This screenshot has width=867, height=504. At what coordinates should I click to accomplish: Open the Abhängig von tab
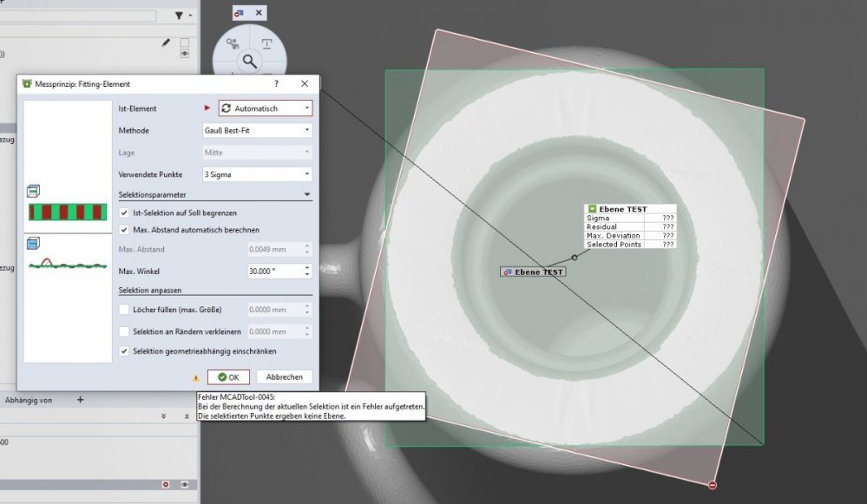click(x=29, y=400)
